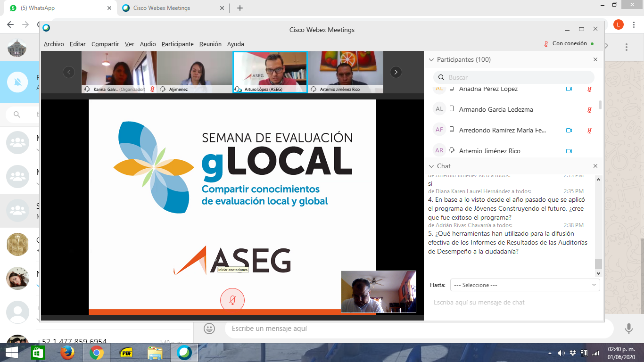Select Artemio Jiménez Rico video thumbnail
This screenshot has height=362, width=644.
click(346, 72)
